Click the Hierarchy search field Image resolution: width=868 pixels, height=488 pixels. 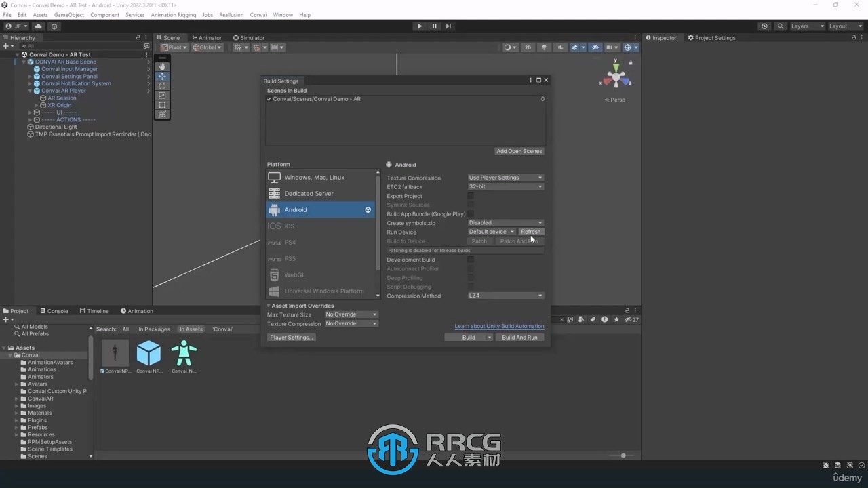(x=81, y=46)
